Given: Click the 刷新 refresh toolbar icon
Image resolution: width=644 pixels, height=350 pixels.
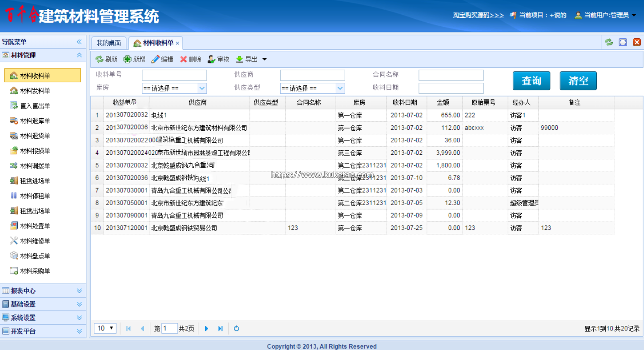Looking at the screenshot, I should point(99,60).
